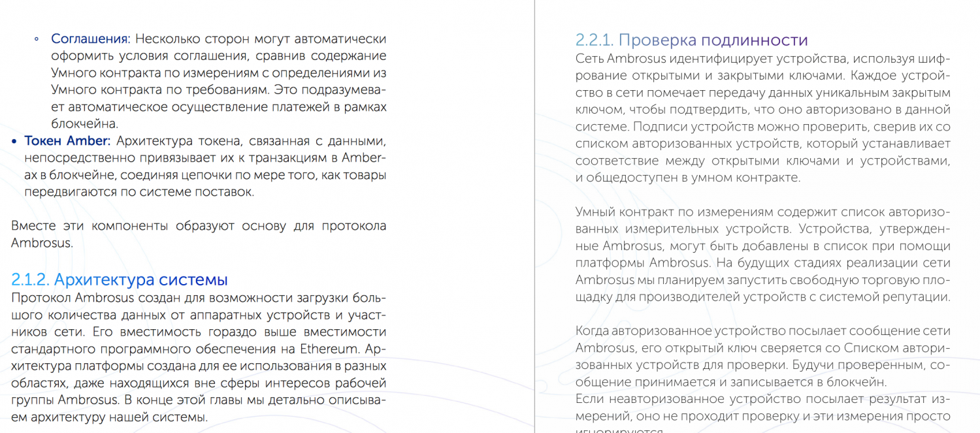Screen dimensions: 980x433
Task: Click line starting "платформы Ambrosus. На будущих стадиях"
Action: (x=763, y=263)
